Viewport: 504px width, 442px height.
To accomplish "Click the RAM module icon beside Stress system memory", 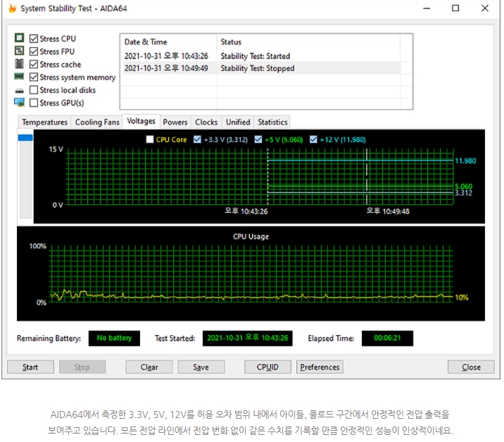I will click(x=19, y=77).
